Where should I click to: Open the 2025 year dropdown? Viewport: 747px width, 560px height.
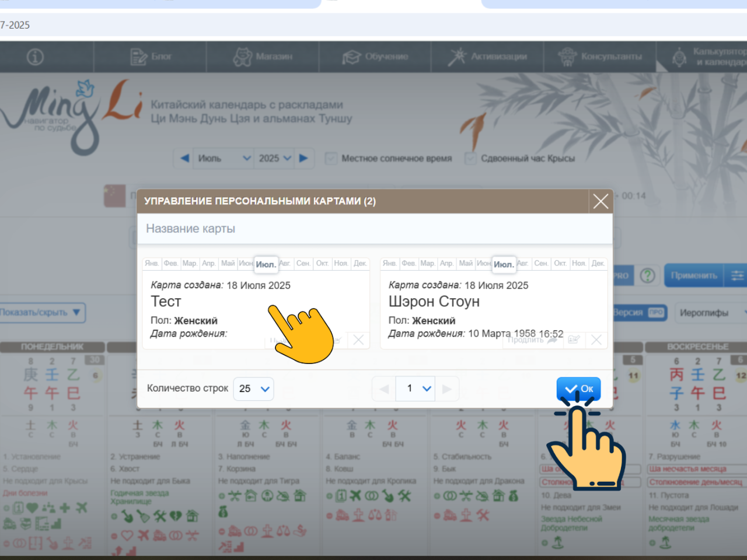pos(275,158)
